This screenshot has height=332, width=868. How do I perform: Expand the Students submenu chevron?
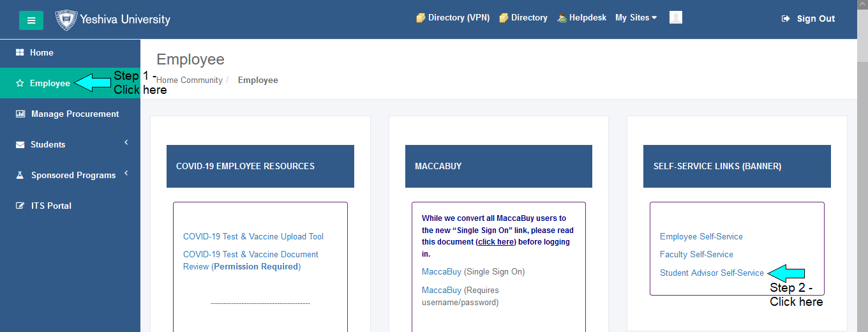click(126, 142)
